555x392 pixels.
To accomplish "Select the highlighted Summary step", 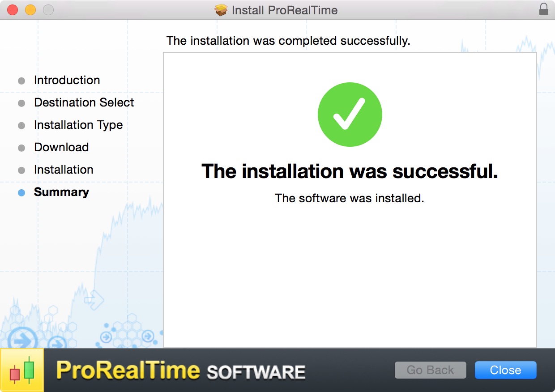I will point(61,192).
